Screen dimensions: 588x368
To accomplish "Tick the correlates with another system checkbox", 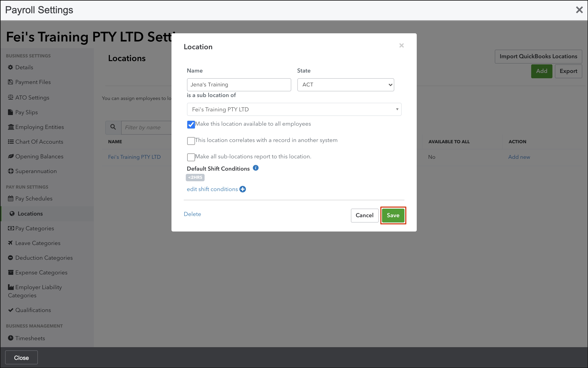I will tap(191, 141).
